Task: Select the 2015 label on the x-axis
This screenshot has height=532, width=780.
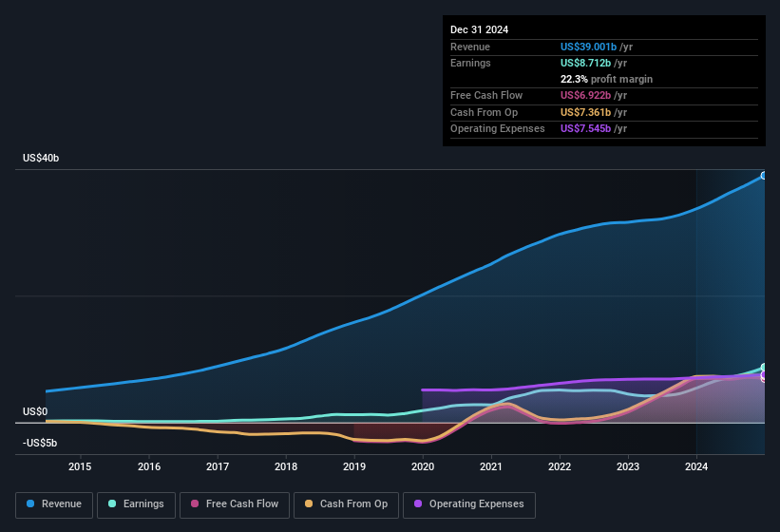Action: [x=80, y=466]
